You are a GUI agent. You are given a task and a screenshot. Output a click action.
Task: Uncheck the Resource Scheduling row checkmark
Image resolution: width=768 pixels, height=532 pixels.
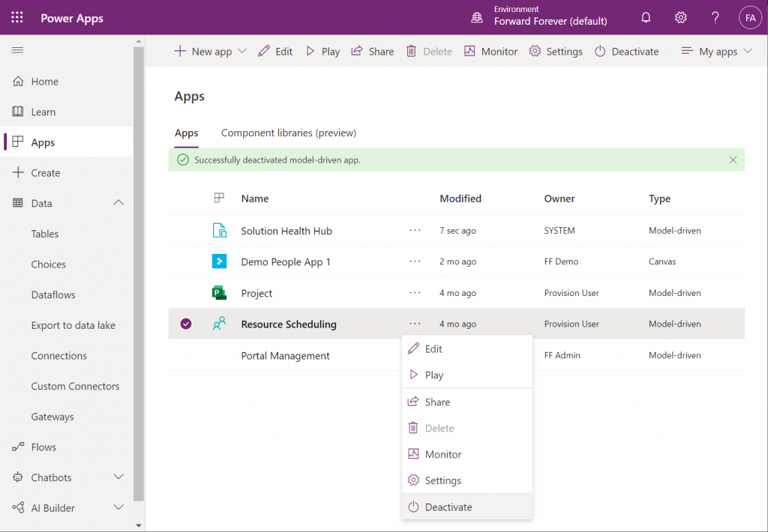point(186,324)
